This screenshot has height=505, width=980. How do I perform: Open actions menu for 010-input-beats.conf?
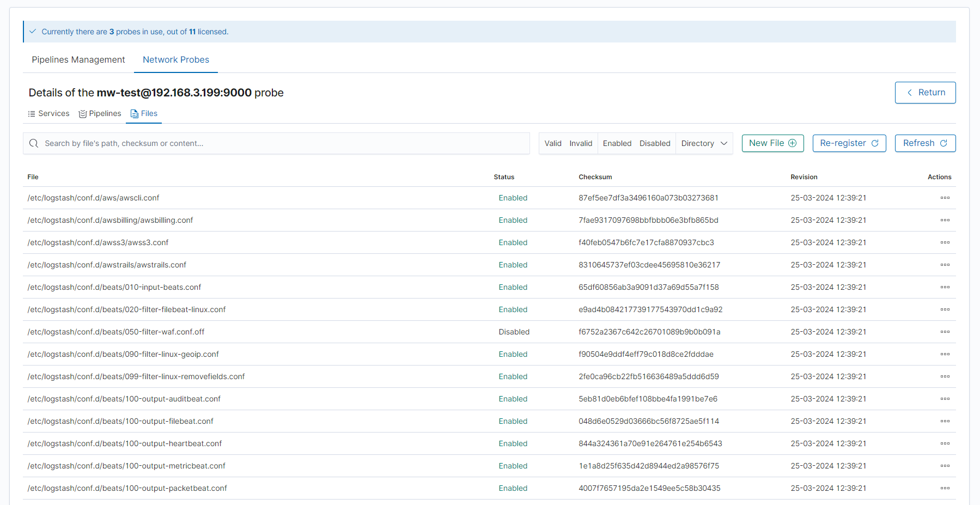tap(945, 287)
